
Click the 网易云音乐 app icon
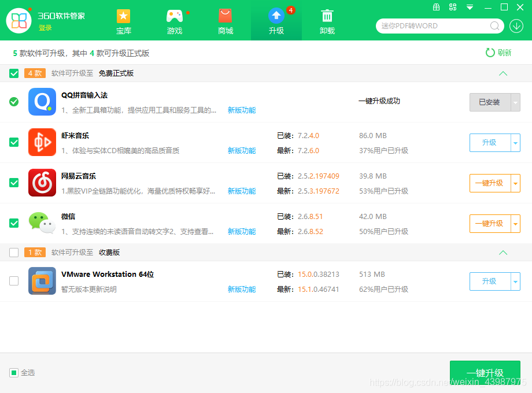[42, 183]
